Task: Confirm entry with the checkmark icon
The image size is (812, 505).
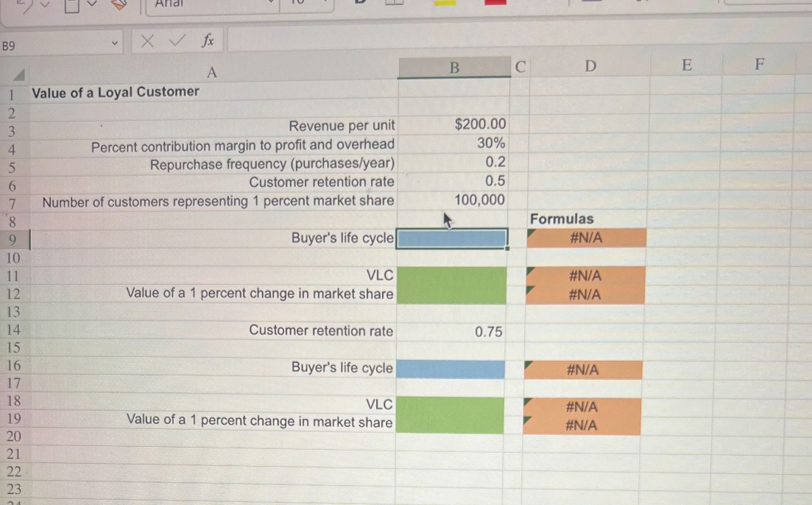Action: click(x=177, y=40)
